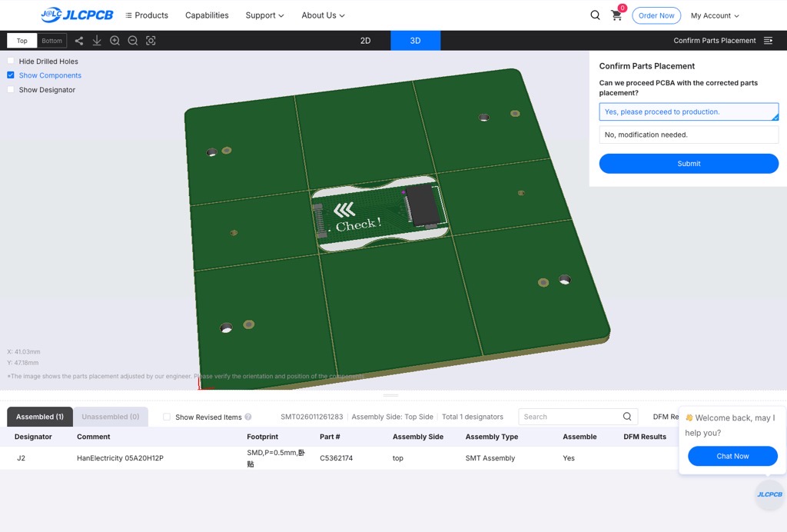The height and width of the screenshot is (532, 787).
Task: Expand the My Account dropdown
Action: click(714, 15)
